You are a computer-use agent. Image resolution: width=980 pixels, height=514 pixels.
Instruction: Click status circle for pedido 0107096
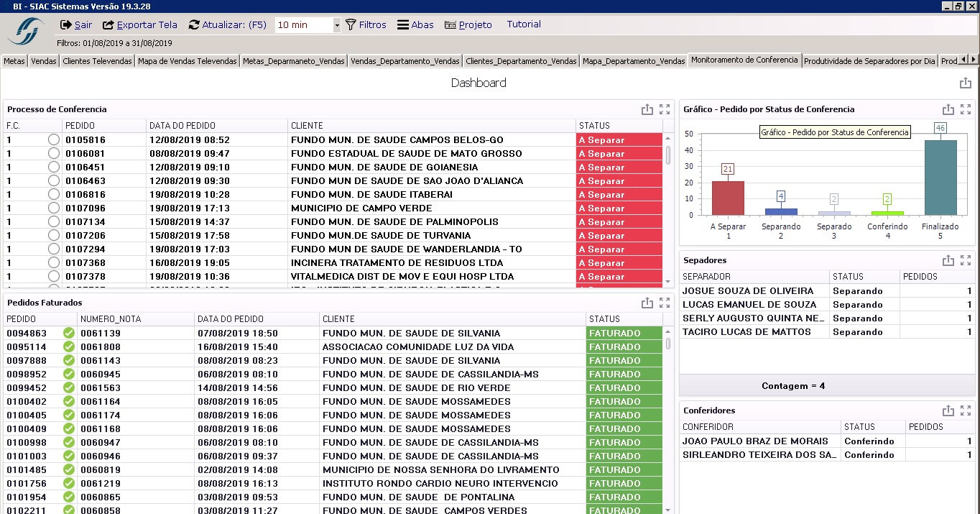[54, 208]
